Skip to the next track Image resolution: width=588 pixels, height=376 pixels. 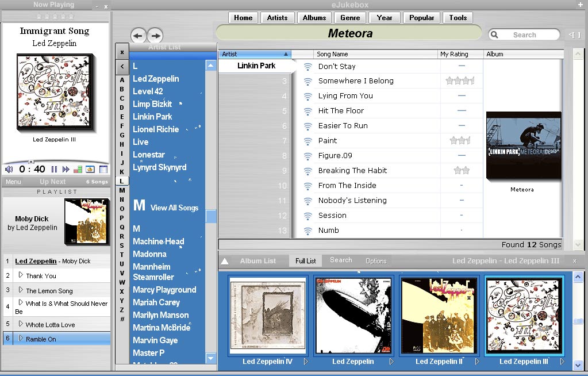pos(66,169)
